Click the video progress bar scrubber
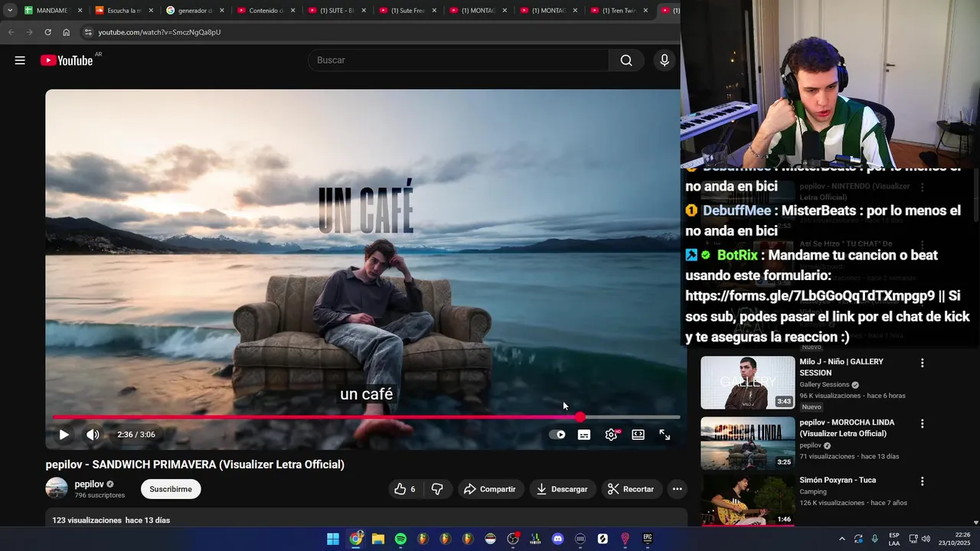Viewport: 980px width, 551px height. [580, 417]
